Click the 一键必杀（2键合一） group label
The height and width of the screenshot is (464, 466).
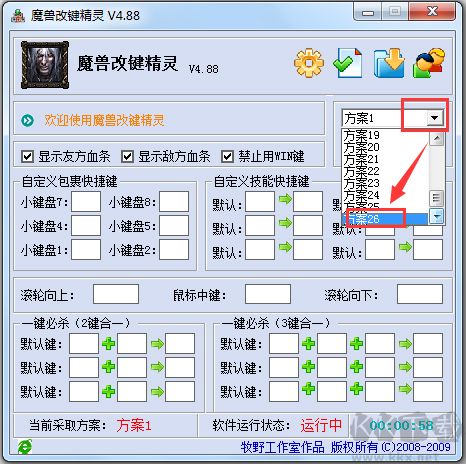coord(76,323)
